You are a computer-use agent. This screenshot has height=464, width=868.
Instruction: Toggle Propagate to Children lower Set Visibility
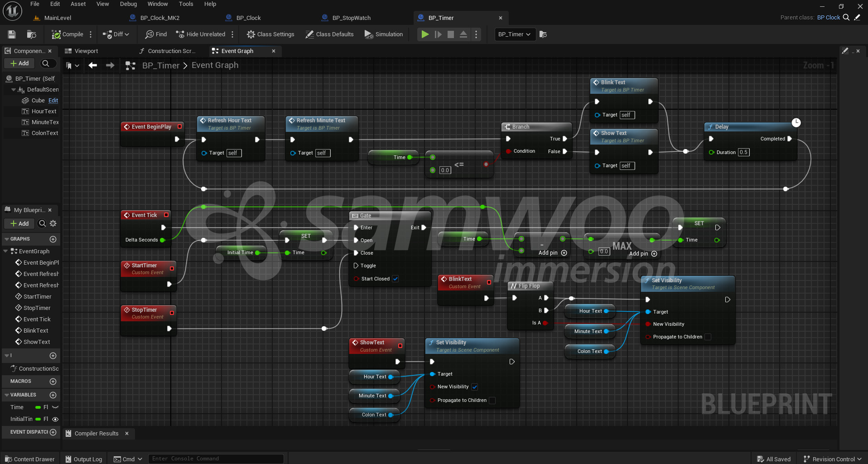coord(492,401)
